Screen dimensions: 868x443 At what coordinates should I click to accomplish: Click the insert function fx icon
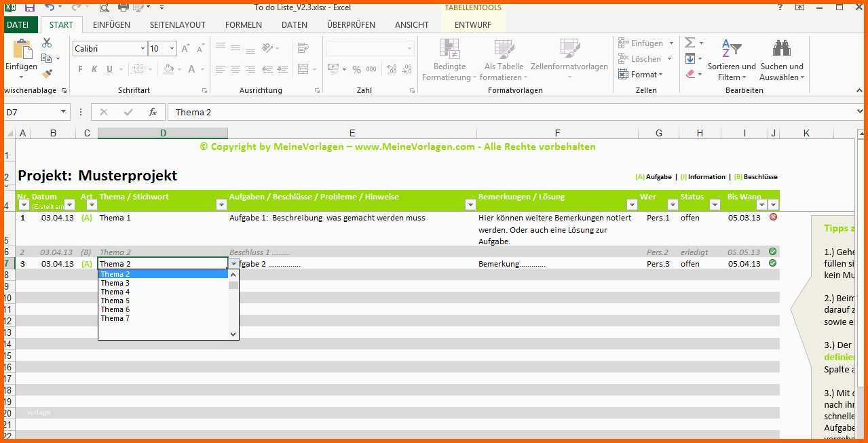pyautogui.click(x=153, y=112)
